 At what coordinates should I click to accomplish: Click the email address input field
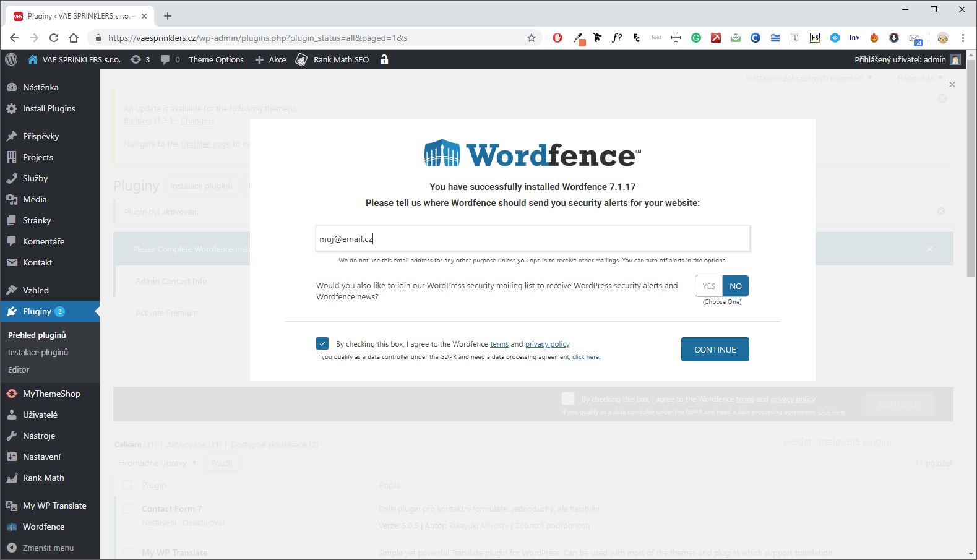coord(533,239)
